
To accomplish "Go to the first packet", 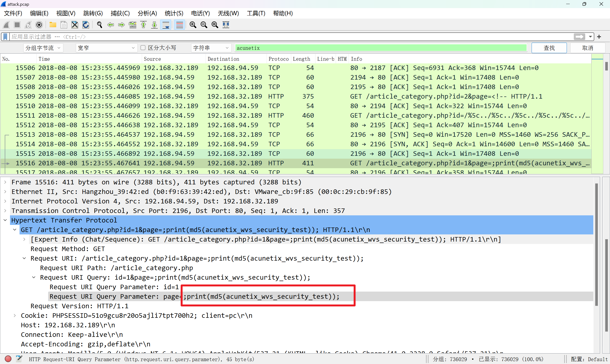I will [143, 25].
